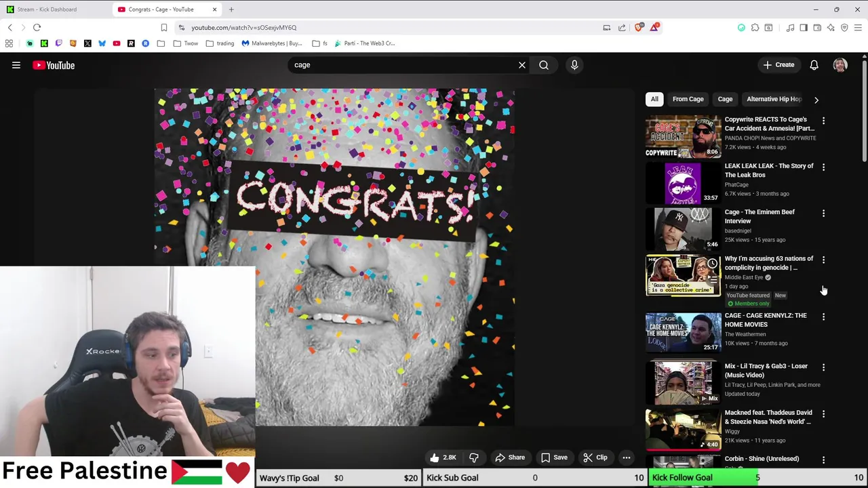Clear the search box with the X

(522, 65)
